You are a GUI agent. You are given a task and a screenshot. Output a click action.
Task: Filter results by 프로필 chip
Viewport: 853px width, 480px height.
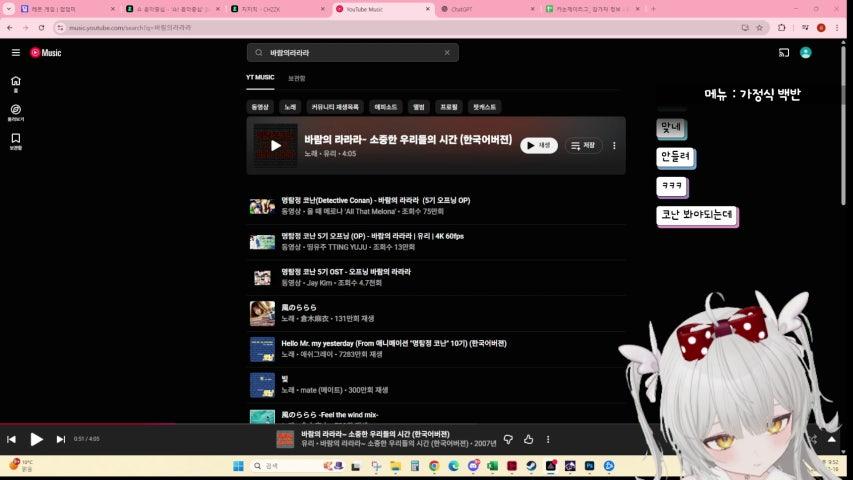(x=449, y=107)
